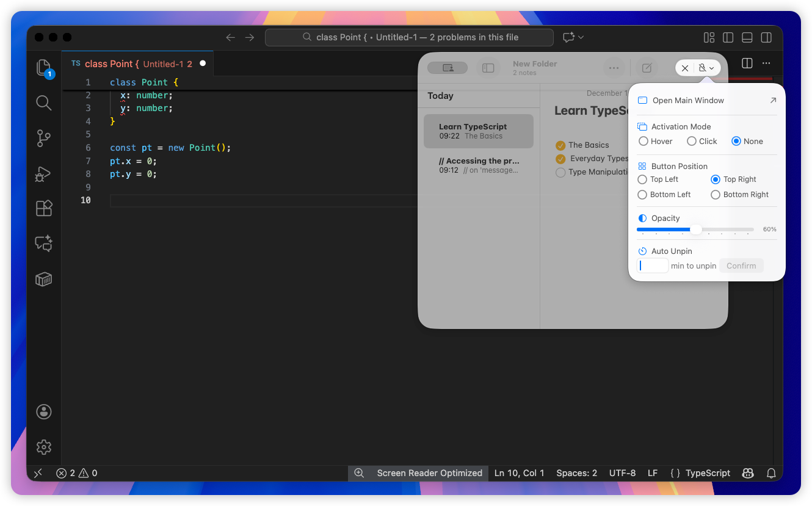812x506 pixels.
Task: Open the notifications bell in the status bar
Action: [771, 472]
